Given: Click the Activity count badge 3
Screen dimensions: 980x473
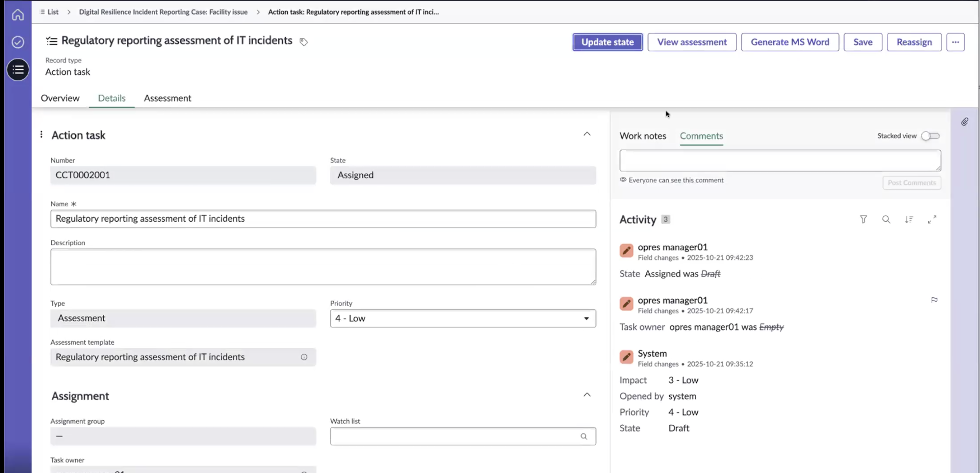Looking at the screenshot, I should pos(665,219).
